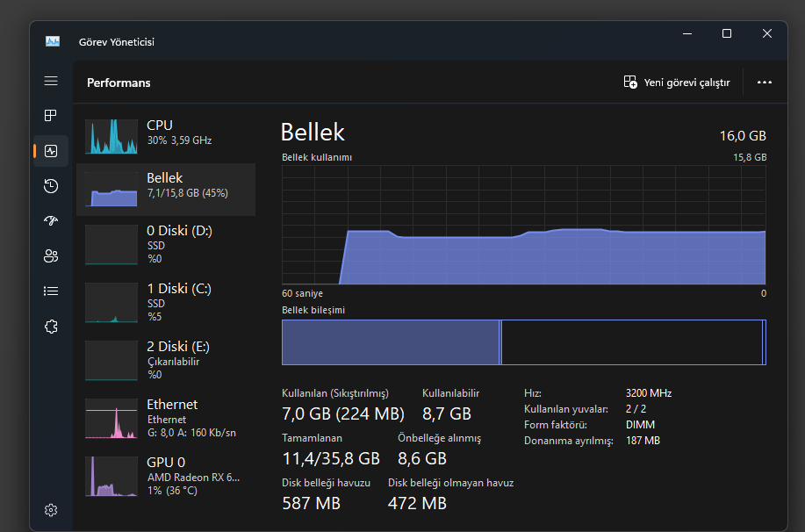The height and width of the screenshot is (532, 805).
Task: Select the 1 Diski (C:) entry
Action: coord(166,302)
